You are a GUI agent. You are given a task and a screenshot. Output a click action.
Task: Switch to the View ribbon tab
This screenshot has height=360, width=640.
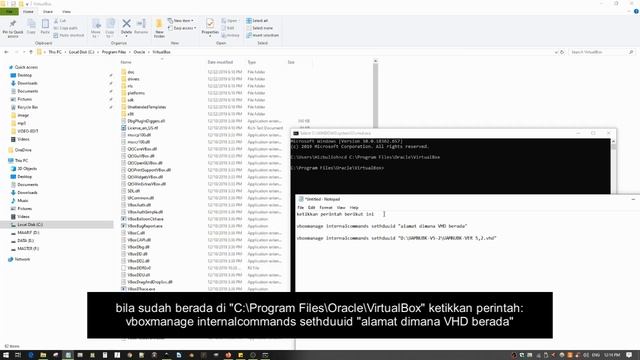click(x=67, y=11)
